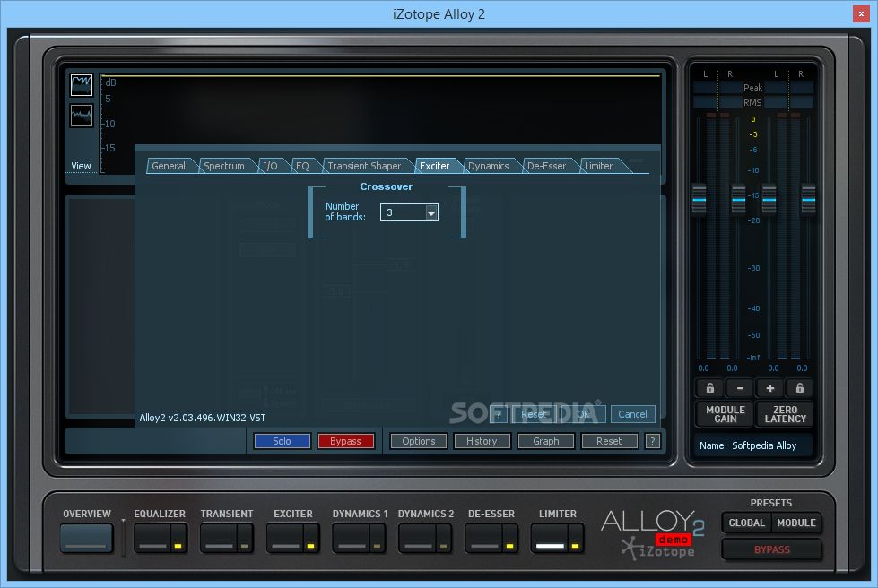Screen dimensions: 878x588
Task: Click version text Alloy2 v2.03.496.WIN32.VST
Action: click(x=203, y=418)
